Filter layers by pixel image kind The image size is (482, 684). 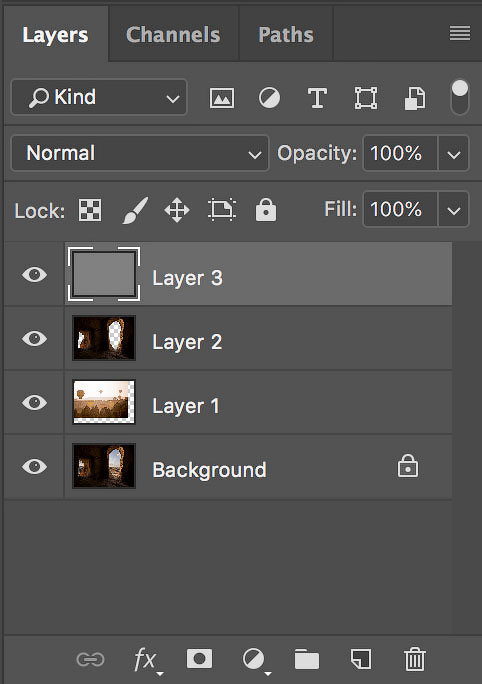click(222, 98)
